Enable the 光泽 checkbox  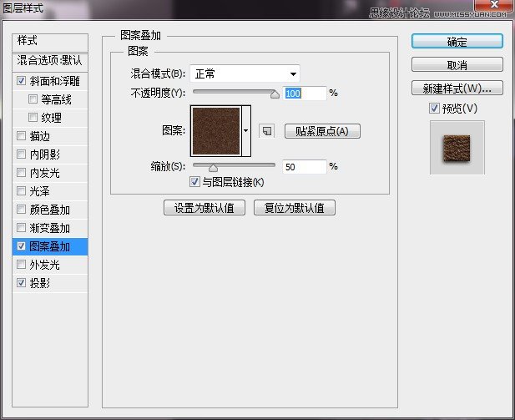coord(22,190)
